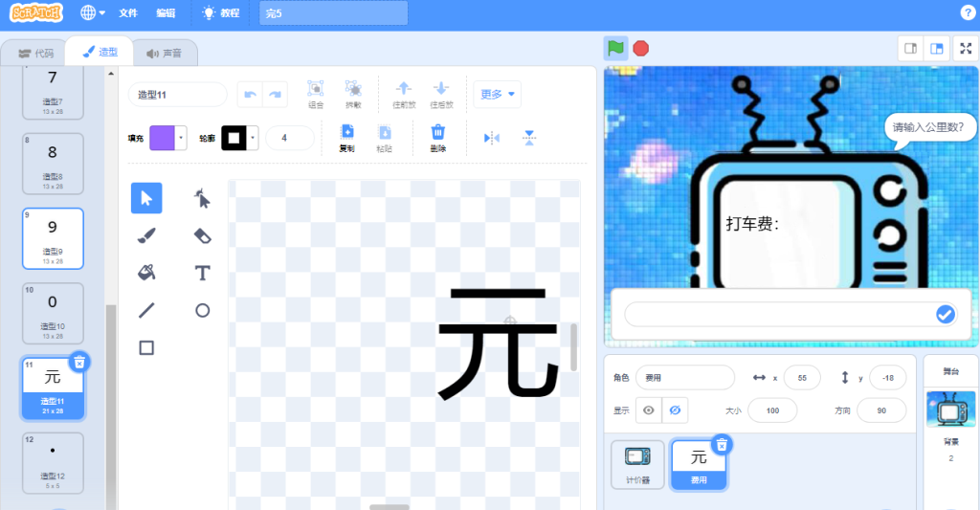The width and height of the screenshot is (980, 510).
Task: Select the Rectangle tool
Action: click(146, 347)
